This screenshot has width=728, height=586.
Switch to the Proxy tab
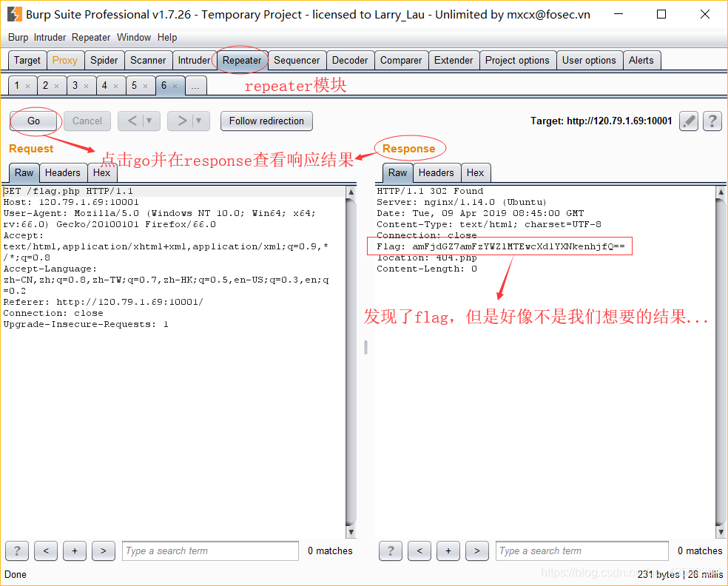click(x=65, y=61)
